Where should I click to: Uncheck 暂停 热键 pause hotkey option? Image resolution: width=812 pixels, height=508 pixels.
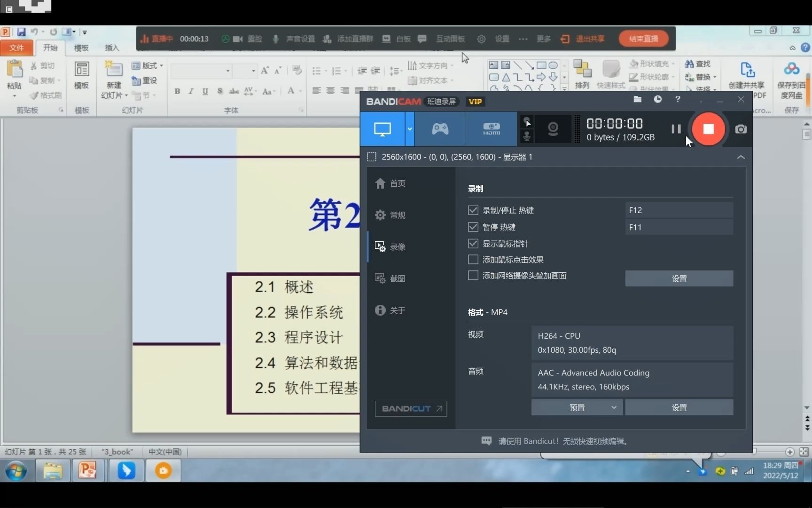[473, 227]
